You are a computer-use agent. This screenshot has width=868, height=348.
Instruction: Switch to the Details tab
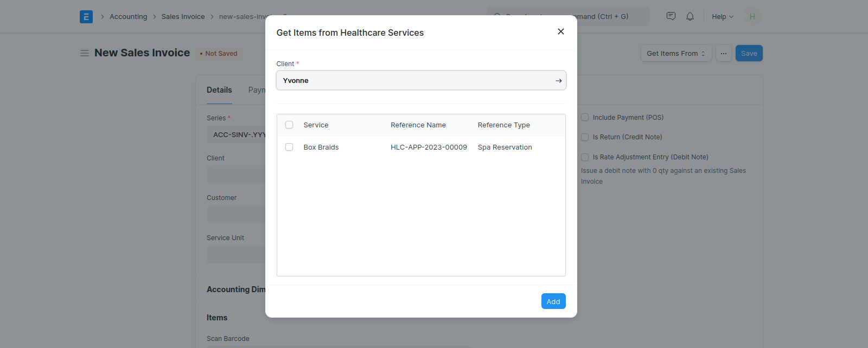tap(219, 90)
